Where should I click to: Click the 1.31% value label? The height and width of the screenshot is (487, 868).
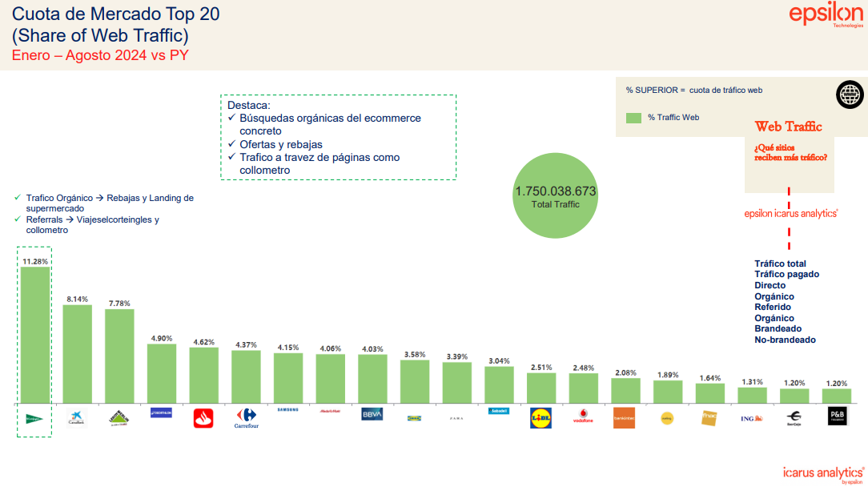pos(753,382)
